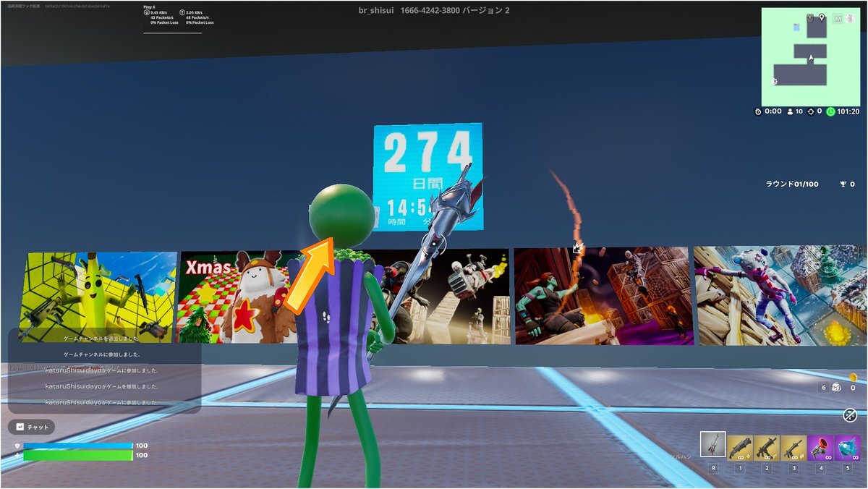
Task: Click the mouse icon on the minimap
Action: 811,18
